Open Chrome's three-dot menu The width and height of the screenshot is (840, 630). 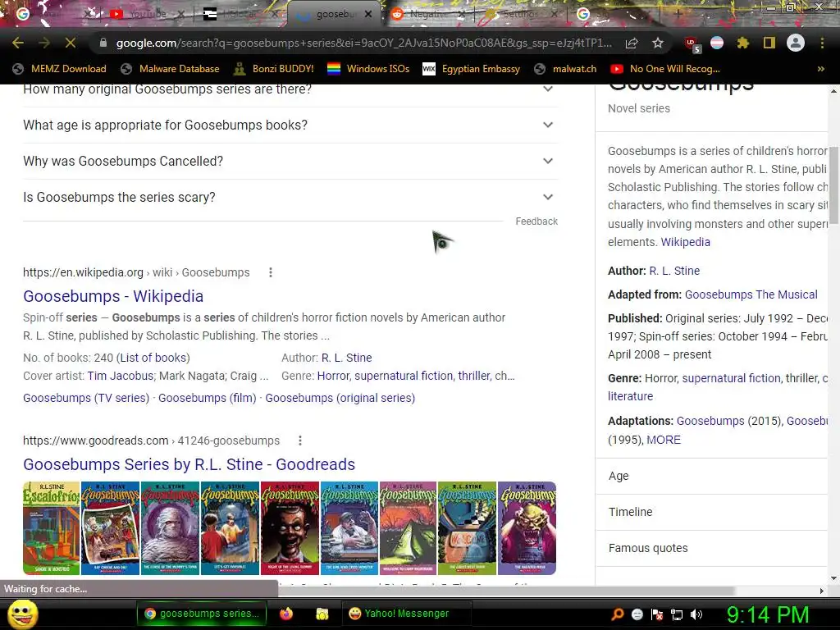(822, 43)
